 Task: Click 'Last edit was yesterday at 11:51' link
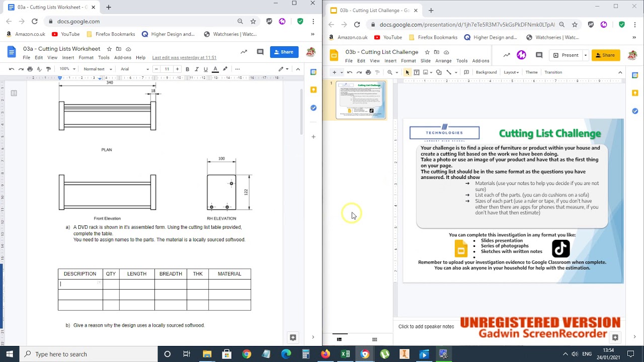coord(184,58)
